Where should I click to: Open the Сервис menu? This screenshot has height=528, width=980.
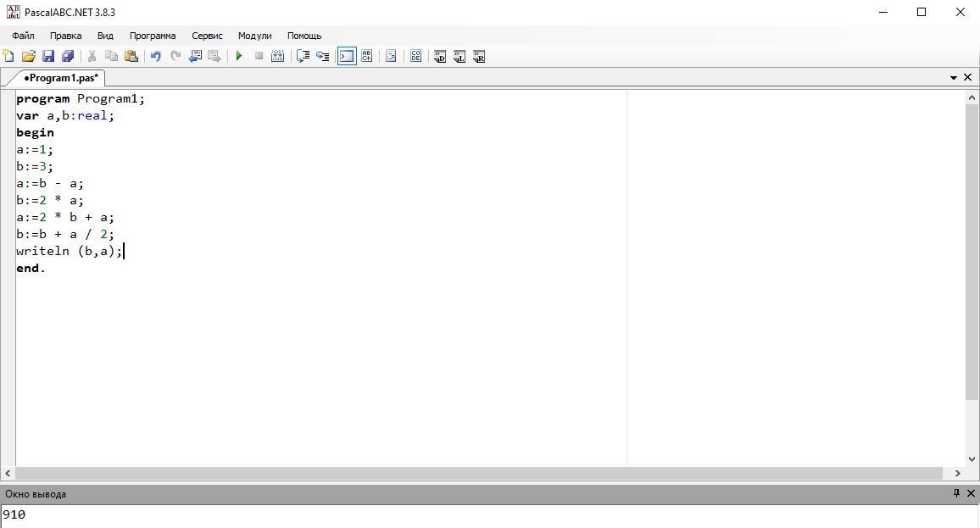click(207, 36)
